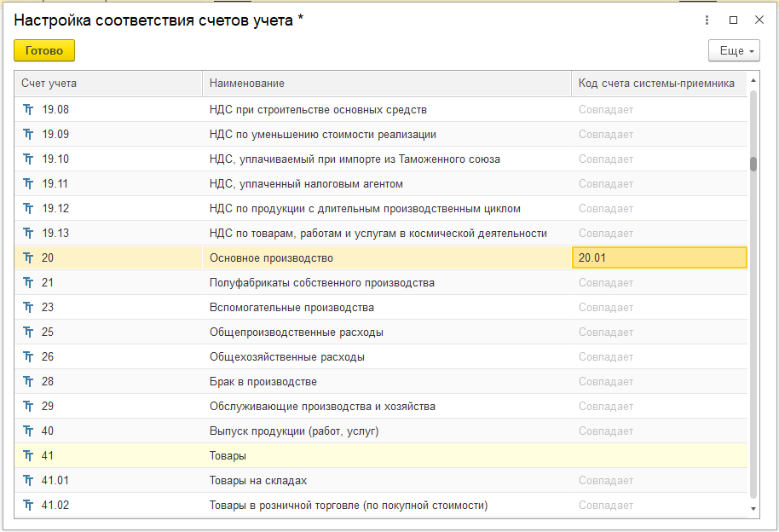Close the Настройка соответствия window
This screenshot has width=779, height=532.
(x=759, y=20)
